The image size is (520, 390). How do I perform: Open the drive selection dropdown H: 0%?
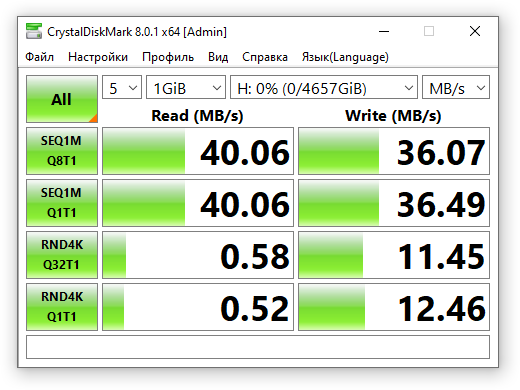324,87
